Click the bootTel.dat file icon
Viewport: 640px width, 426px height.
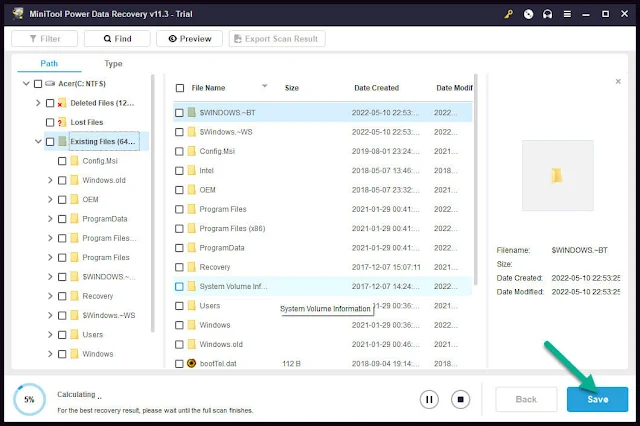pyautogui.click(x=191, y=363)
